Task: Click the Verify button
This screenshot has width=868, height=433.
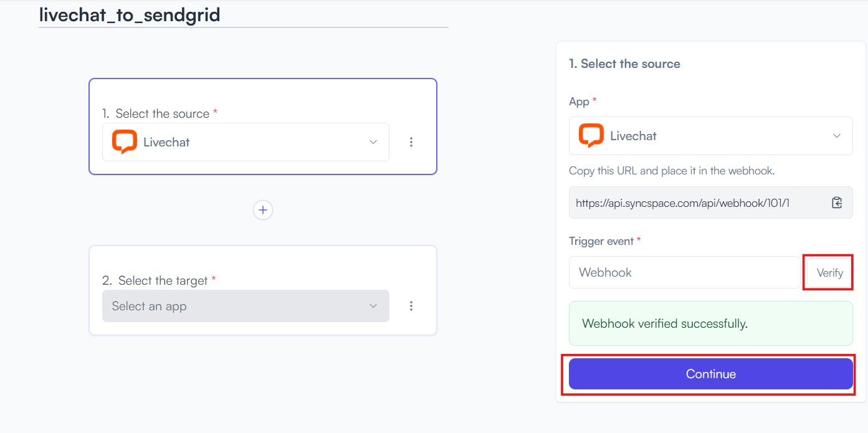Action: 829,273
